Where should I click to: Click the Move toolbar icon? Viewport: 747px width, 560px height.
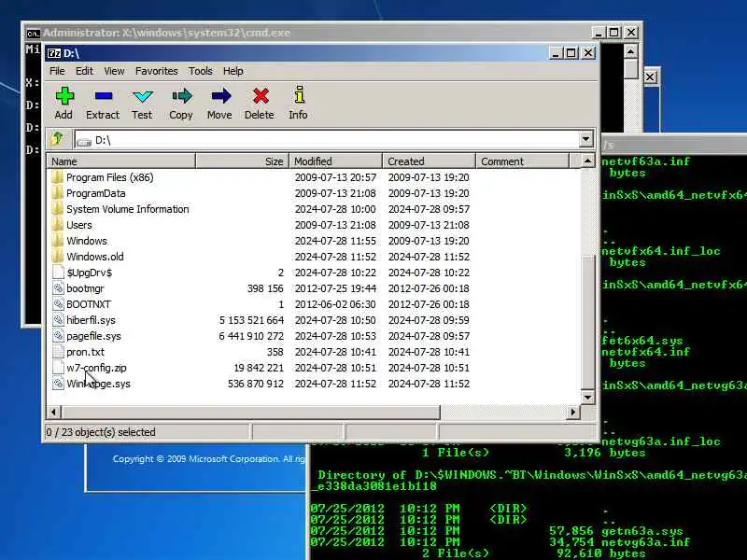coord(220,96)
